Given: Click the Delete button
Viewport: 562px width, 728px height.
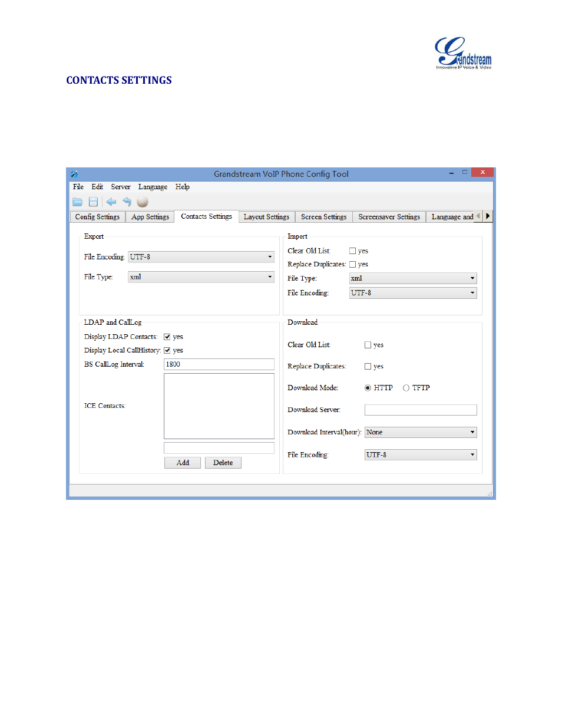Looking at the screenshot, I should [x=223, y=463].
